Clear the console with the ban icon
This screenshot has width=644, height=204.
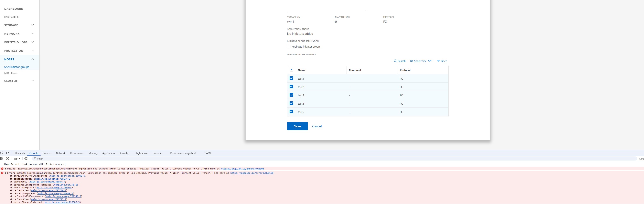[x=8, y=159]
